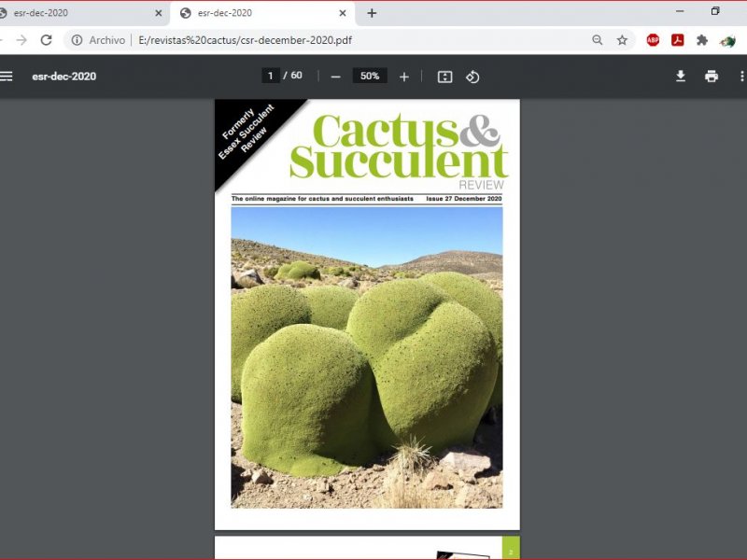
Task: Zoom in with the plus button
Action: [404, 77]
